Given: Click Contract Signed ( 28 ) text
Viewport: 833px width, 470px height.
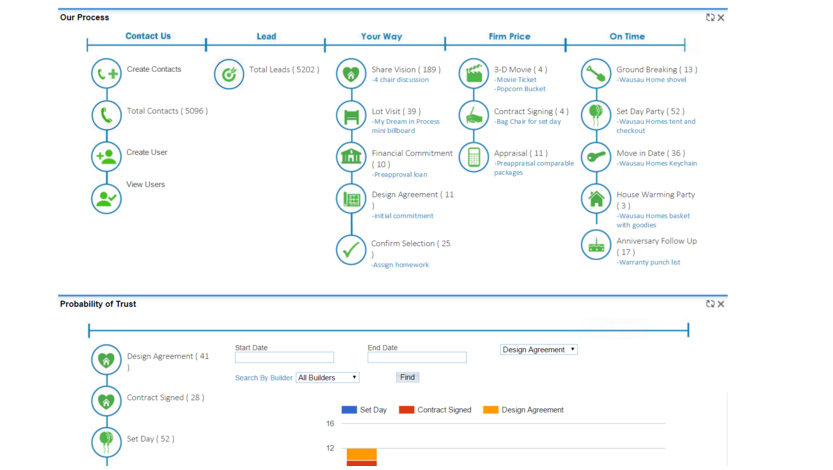Looking at the screenshot, I should pyautogui.click(x=165, y=397).
